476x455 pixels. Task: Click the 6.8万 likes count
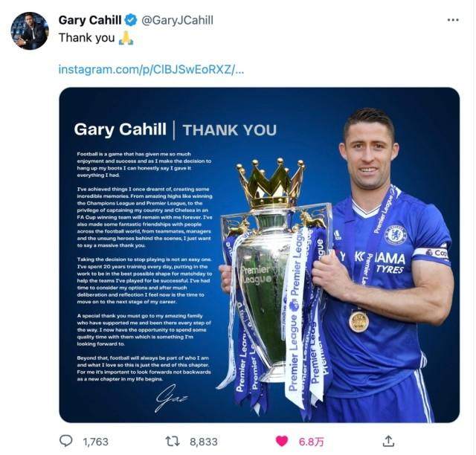(312, 442)
